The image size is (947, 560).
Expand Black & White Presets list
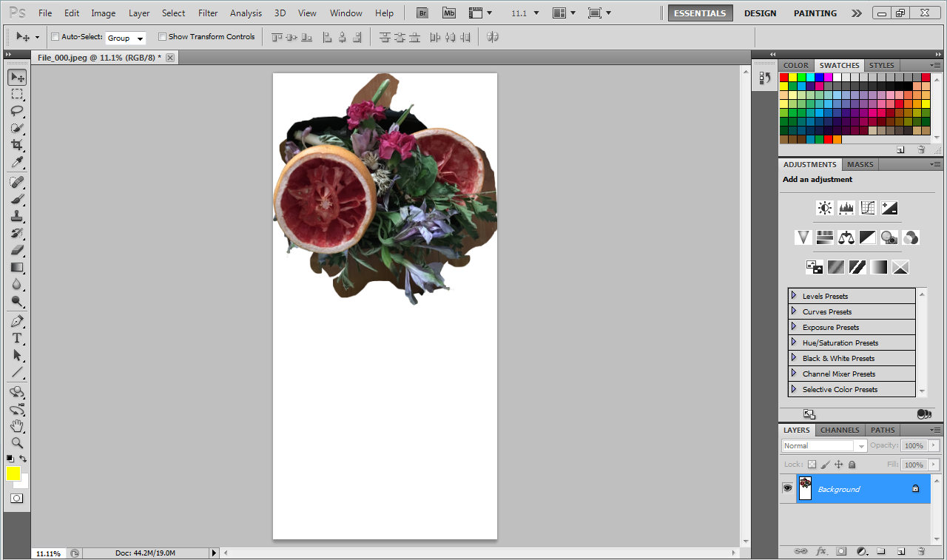pyautogui.click(x=794, y=357)
